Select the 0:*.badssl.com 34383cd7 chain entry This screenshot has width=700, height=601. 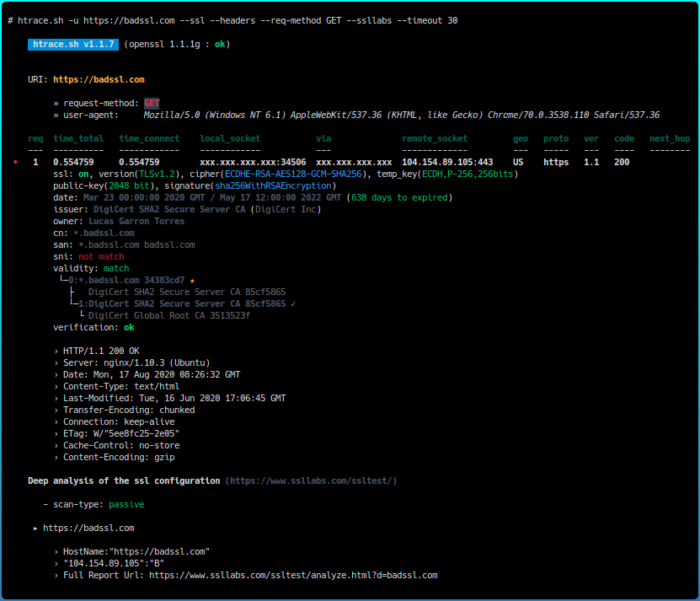126,280
